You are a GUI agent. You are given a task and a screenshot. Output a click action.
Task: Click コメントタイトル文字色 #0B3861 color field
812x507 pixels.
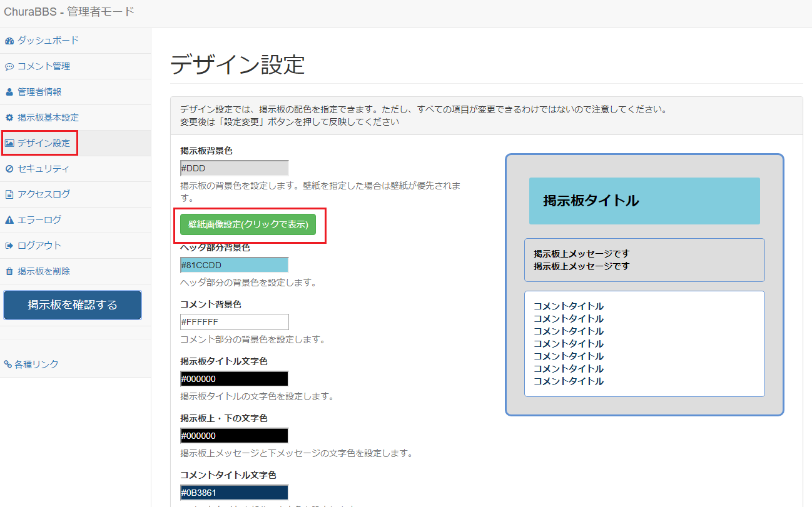tap(234, 493)
